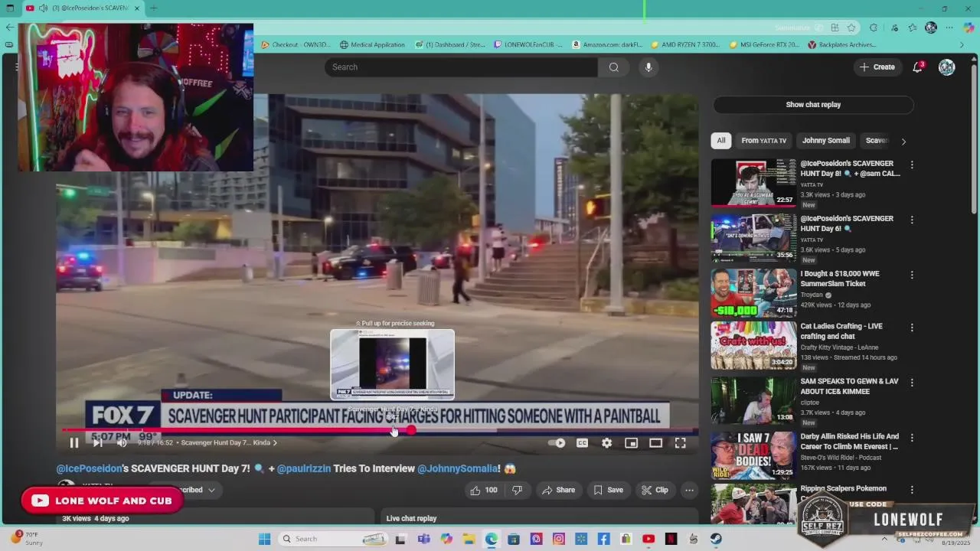Open @paulrizzin channel link in title
The height and width of the screenshot is (551, 980).
coord(304,468)
